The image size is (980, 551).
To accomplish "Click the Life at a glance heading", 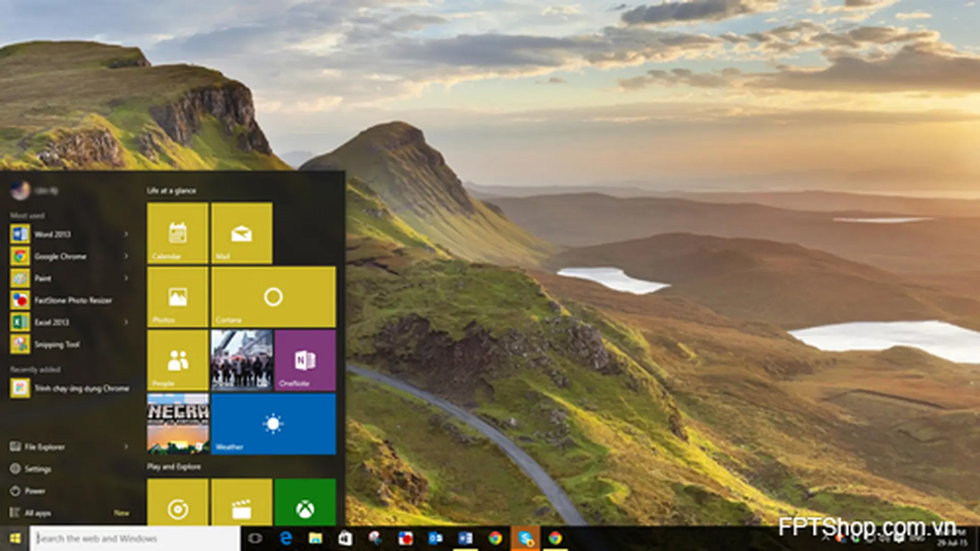I will pyautogui.click(x=171, y=190).
